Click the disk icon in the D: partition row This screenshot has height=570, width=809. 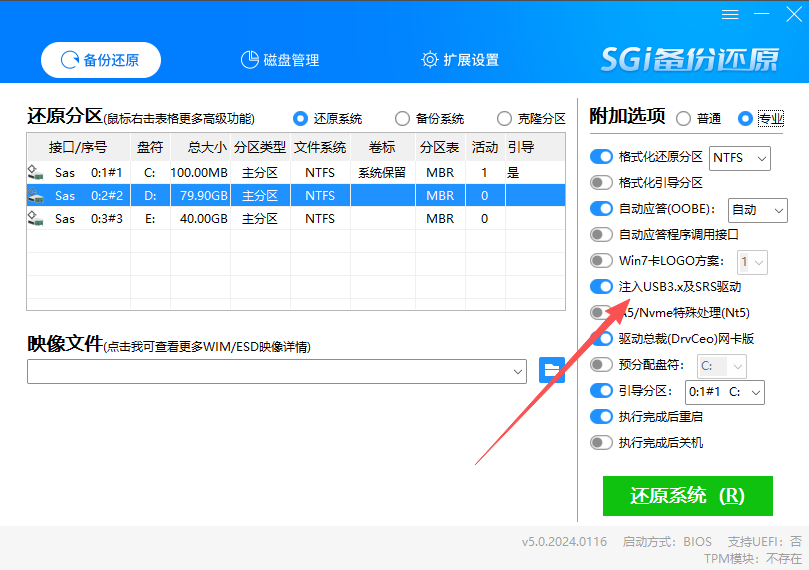[x=35, y=196]
